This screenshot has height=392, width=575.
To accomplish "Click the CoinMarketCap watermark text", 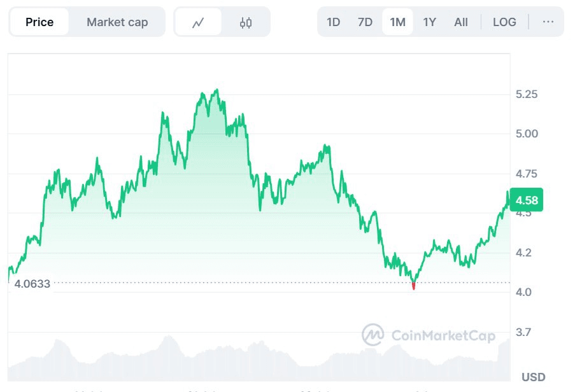I will pyautogui.click(x=443, y=335).
